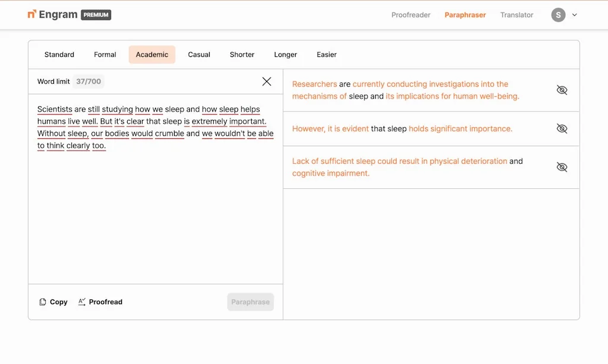The height and width of the screenshot is (364, 608).
Task: Open the account avatar icon
Action: (558, 15)
